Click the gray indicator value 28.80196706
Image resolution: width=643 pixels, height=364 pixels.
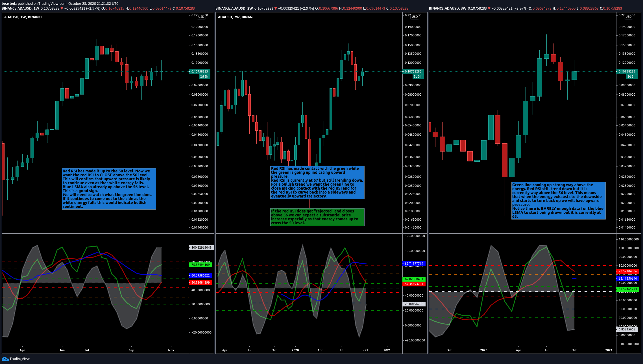click(414, 304)
